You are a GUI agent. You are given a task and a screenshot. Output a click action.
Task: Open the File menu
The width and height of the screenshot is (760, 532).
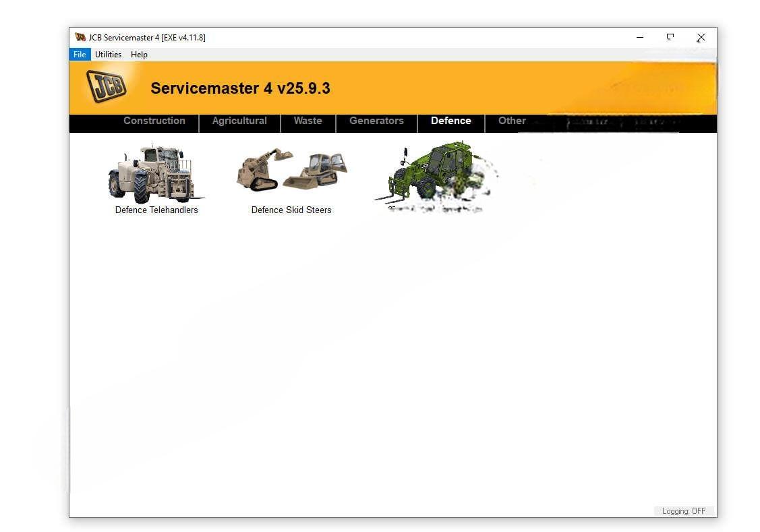coord(80,55)
